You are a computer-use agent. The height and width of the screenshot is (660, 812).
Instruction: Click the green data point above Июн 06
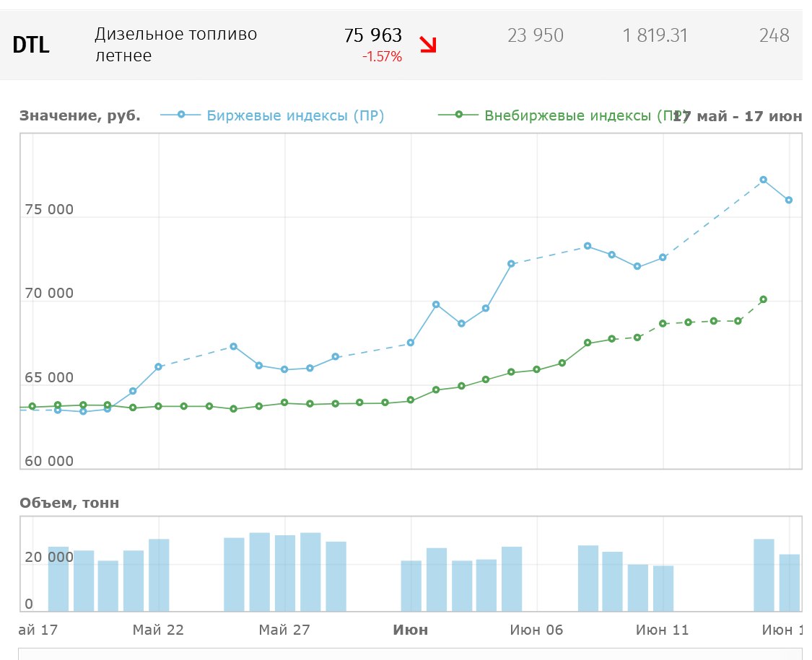536,369
